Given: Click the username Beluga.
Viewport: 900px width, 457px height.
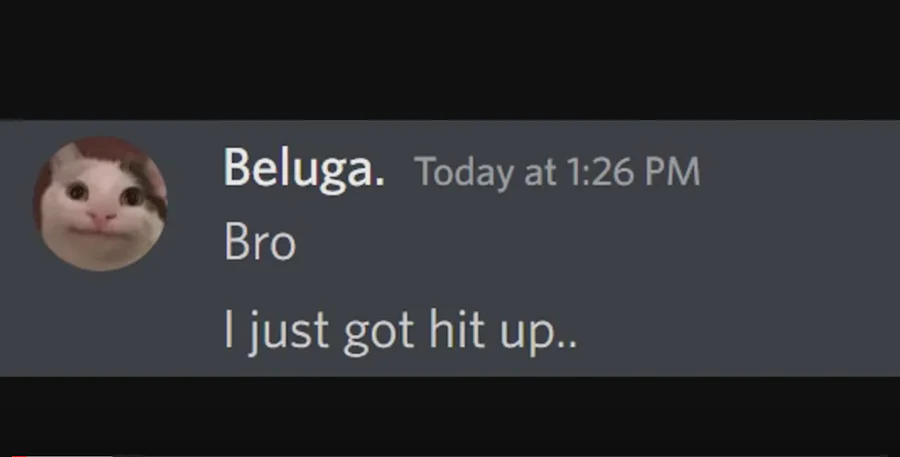Looking at the screenshot, I should click(304, 169).
